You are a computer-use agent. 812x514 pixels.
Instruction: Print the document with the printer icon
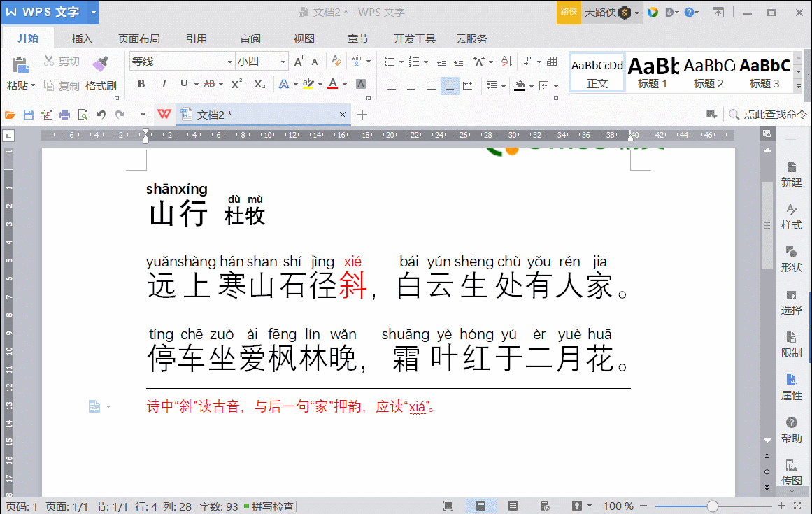pyautogui.click(x=65, y=115)
